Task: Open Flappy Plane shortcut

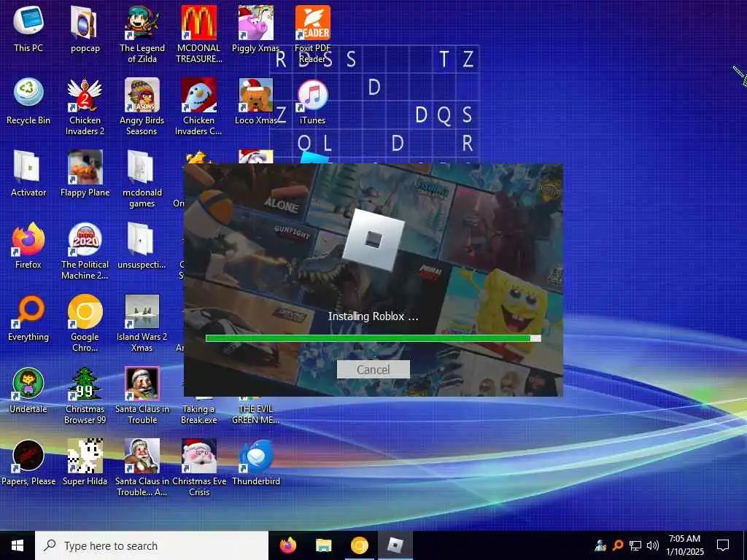Action: pyautogui.click(x=85, y=174)
